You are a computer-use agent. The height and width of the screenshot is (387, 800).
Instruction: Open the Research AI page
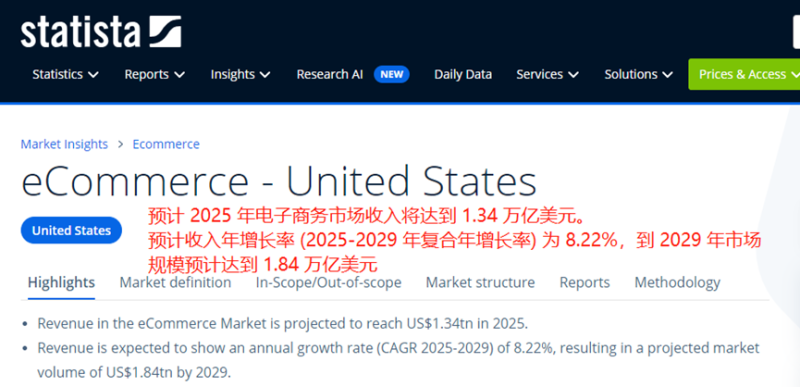(330, 74)
